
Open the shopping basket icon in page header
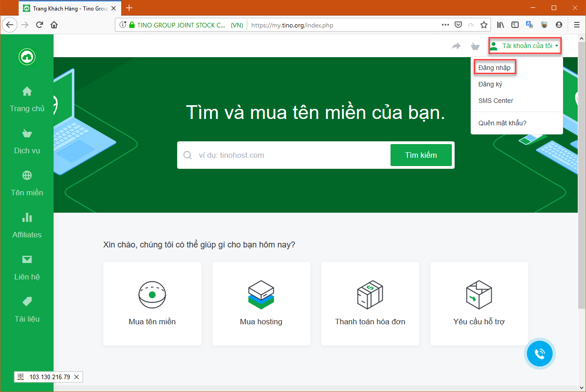coord(475,46)
